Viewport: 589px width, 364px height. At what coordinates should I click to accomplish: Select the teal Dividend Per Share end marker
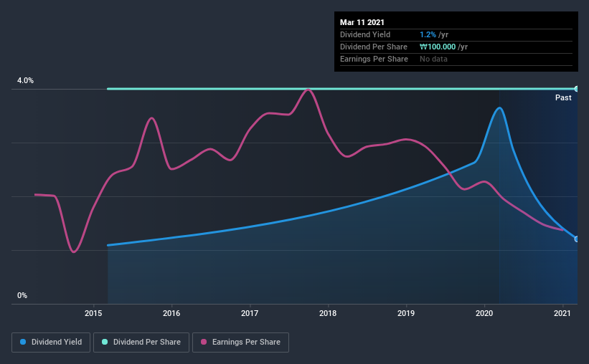pyautogui.click(x=577, y=89)
